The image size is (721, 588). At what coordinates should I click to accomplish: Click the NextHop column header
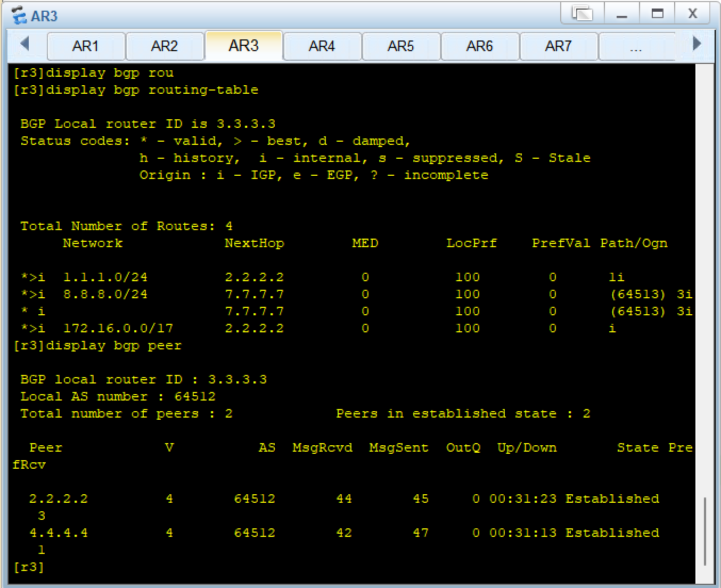click(x=255, y=243)
